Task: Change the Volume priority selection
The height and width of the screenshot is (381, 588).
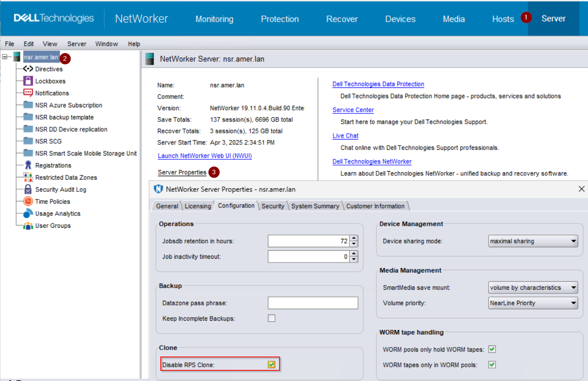Action: 533,303
